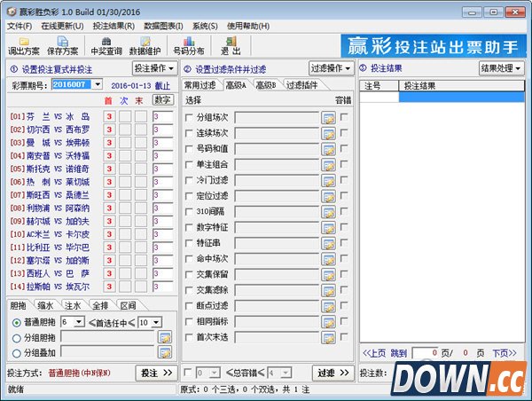Switch to the 高级B filter tab
This screenshot has width=532, height=401.
[266, 85]
